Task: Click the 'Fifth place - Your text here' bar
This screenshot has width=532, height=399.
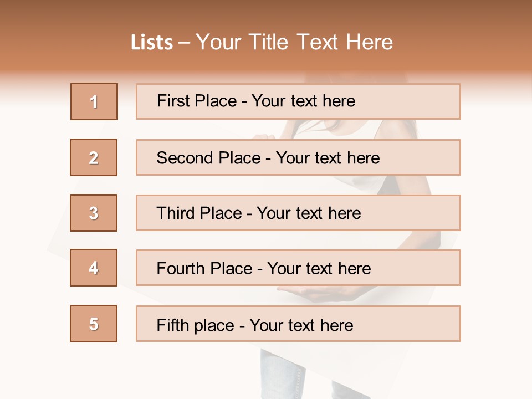Action: pyautogui.click(x=298, y=324)
